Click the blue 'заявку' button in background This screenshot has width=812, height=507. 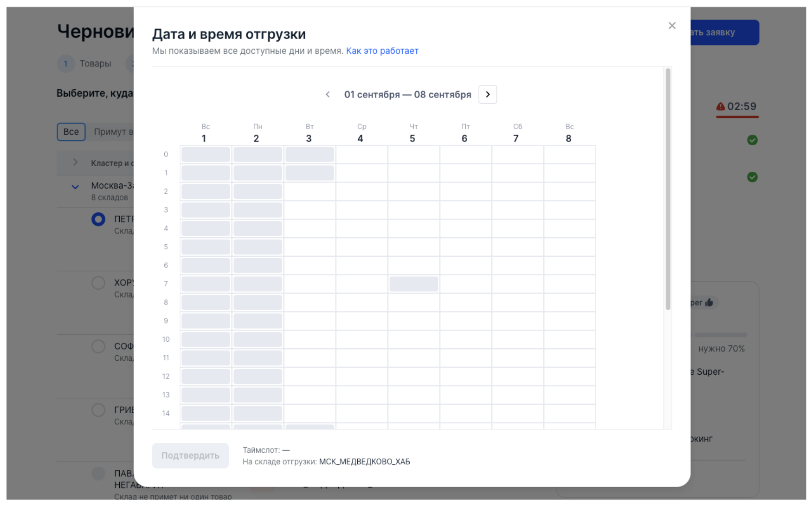pos(724,32)
